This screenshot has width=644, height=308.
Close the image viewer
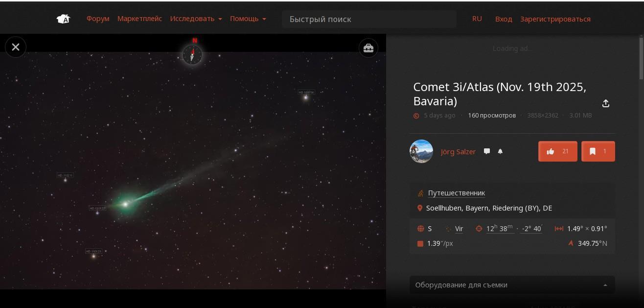[x=16, y=47]
